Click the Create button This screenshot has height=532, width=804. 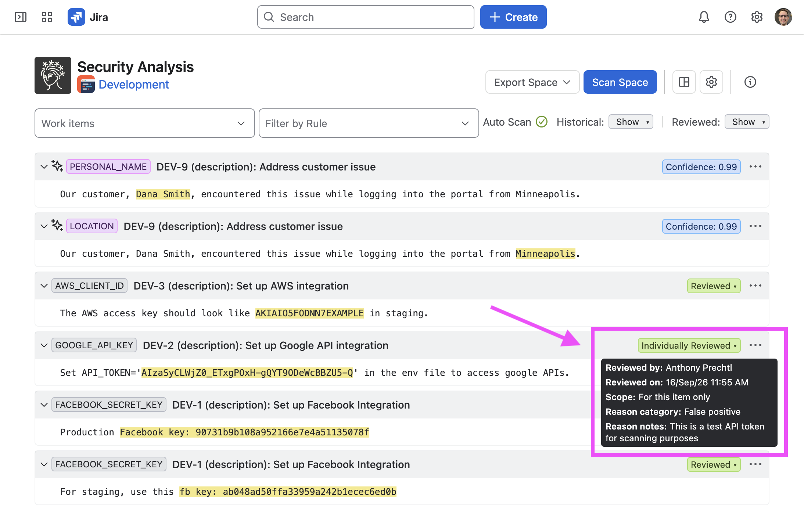coord(513,17)
